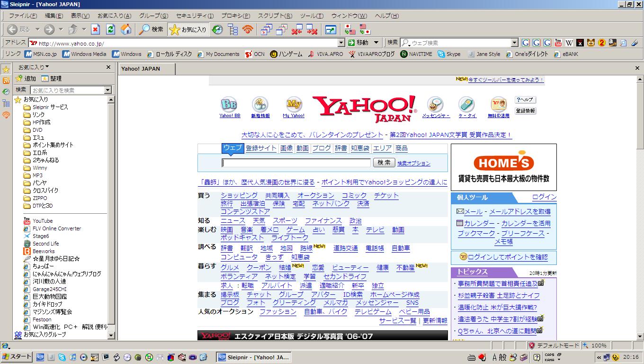Open the Forward button history dropdown arrow
The height and width of the screenshot is (364, 644).
[61, 29]
